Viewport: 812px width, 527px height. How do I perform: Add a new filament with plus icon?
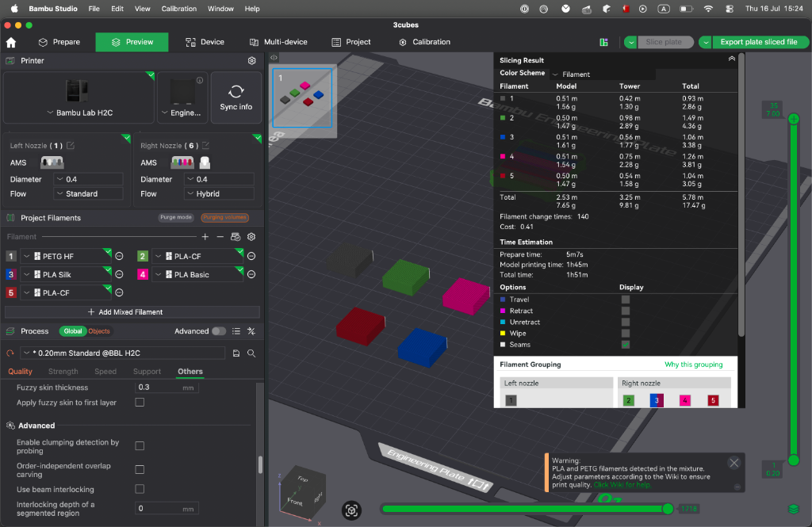click(205, 237)
